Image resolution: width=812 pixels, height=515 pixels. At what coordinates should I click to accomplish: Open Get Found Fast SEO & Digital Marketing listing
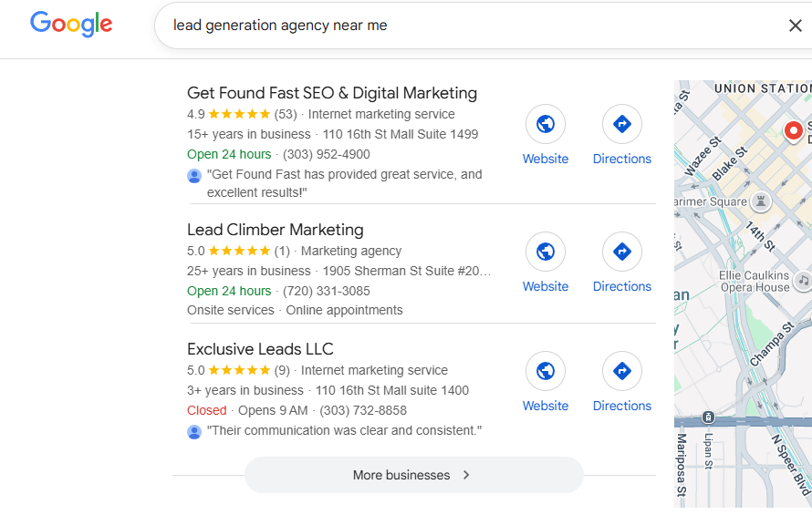(x=331, y=93)
